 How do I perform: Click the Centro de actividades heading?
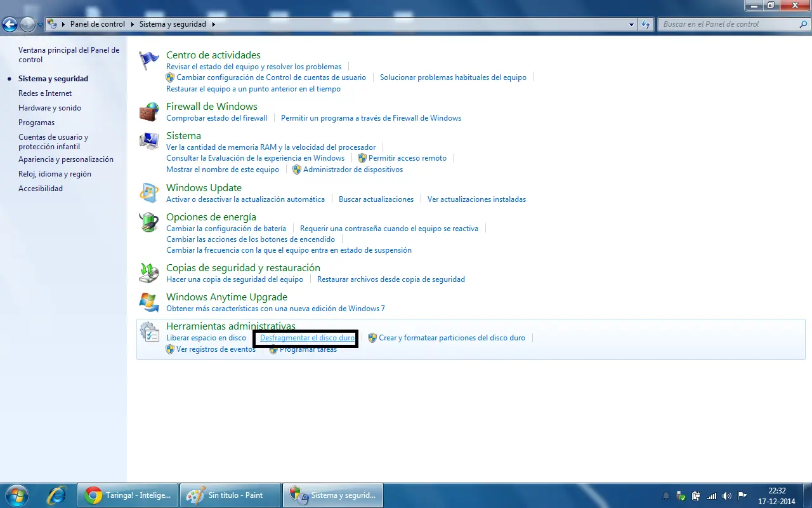(213, 55)
